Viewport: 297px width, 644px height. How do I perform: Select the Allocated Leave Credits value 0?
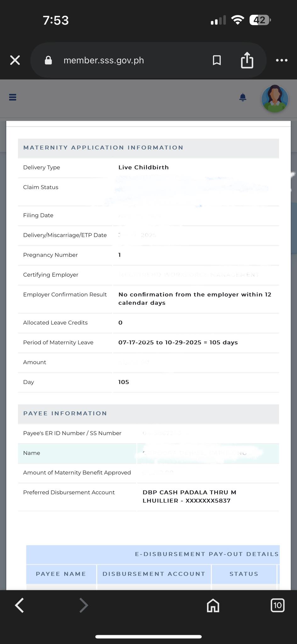pos(120,322)
